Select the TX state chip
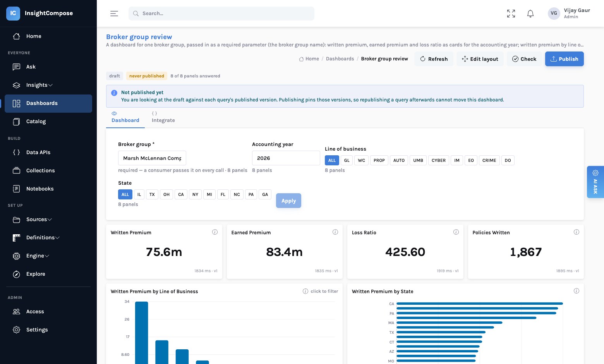Screen dimensions: 604x364 click(x=152, y=194)
